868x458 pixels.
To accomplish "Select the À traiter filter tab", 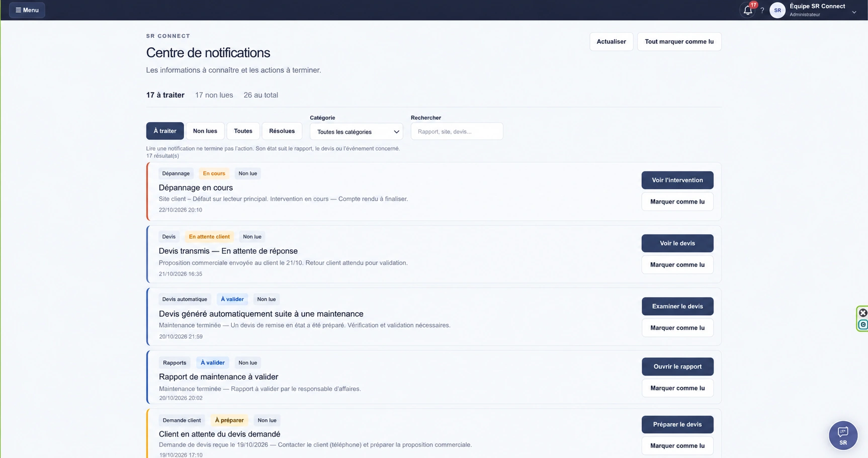I will pos(165,131).
